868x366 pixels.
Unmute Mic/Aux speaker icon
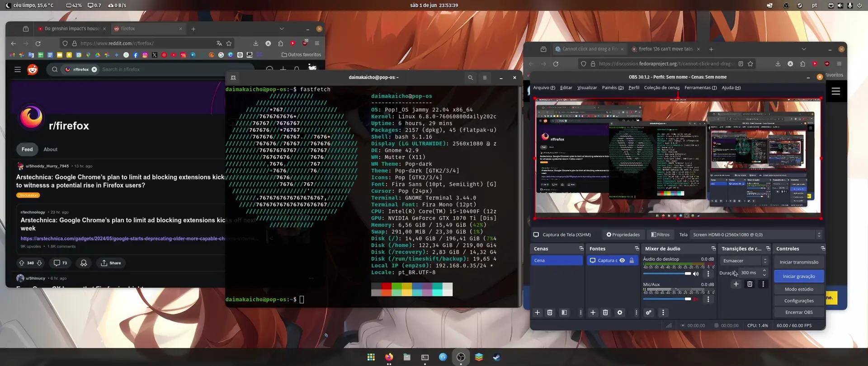pos(696,299)
